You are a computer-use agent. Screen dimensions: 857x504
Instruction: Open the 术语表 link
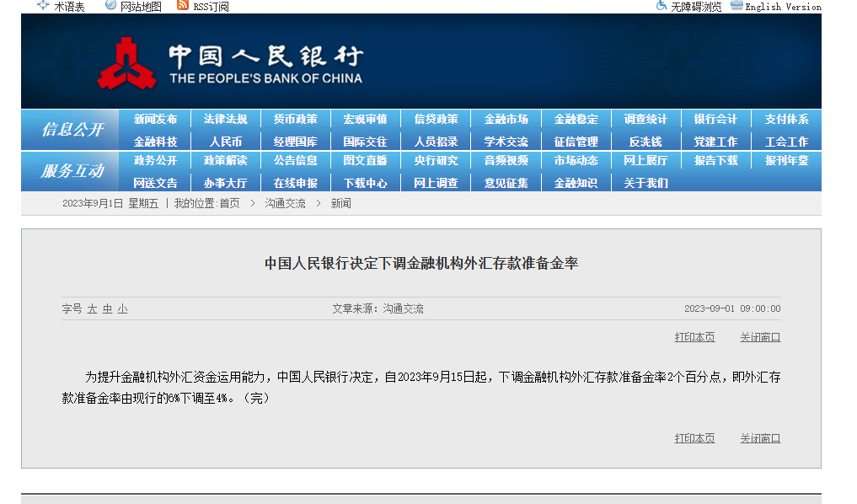click(x=69, y=7)
